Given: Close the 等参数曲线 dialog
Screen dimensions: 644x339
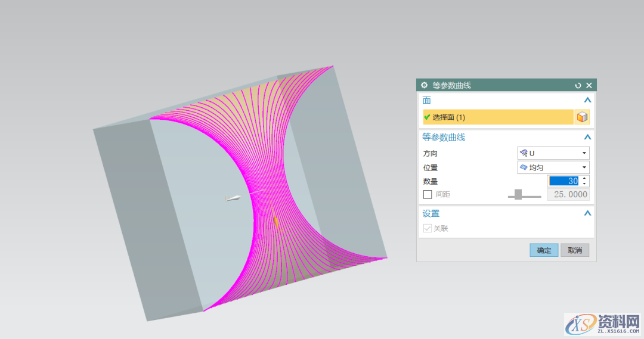Looking at the screenshot, I should (589, 86).
